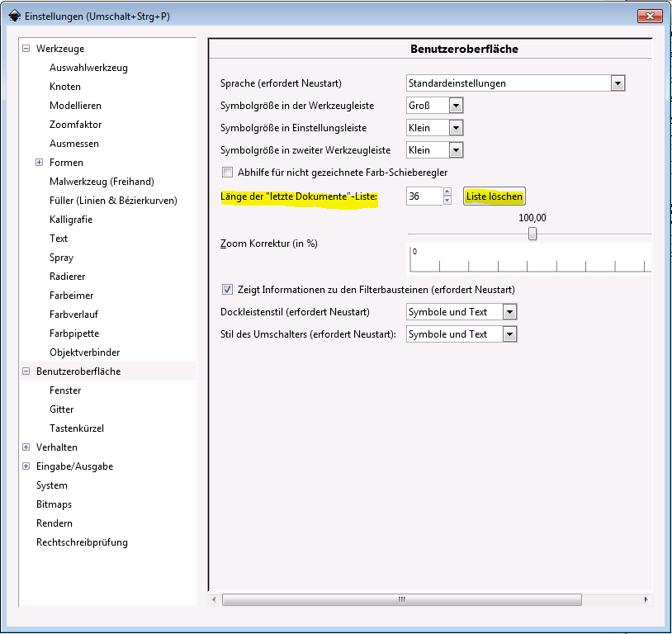The height and width of the screenshot is (634, 672).
Task: Close the Einstellungen dialog window
Action: coord(651,15)
